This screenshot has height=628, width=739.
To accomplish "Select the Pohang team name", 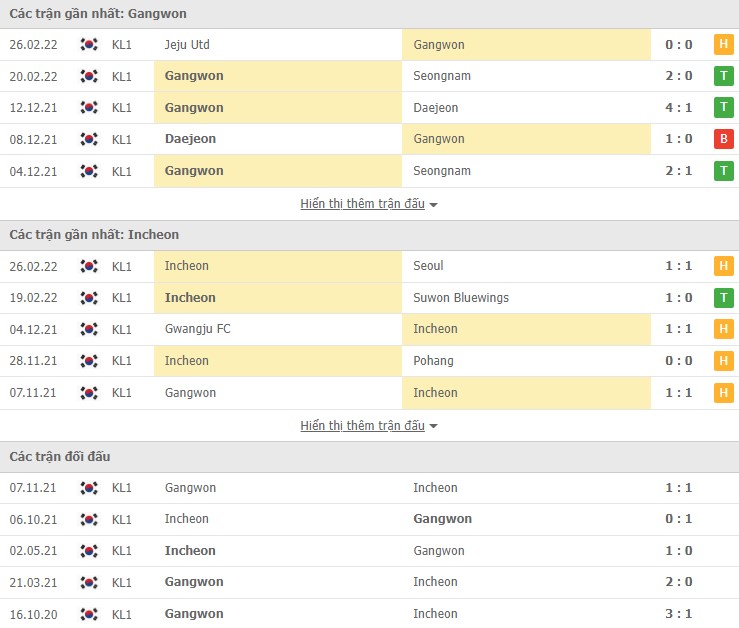I will click(x=433, y=361).
